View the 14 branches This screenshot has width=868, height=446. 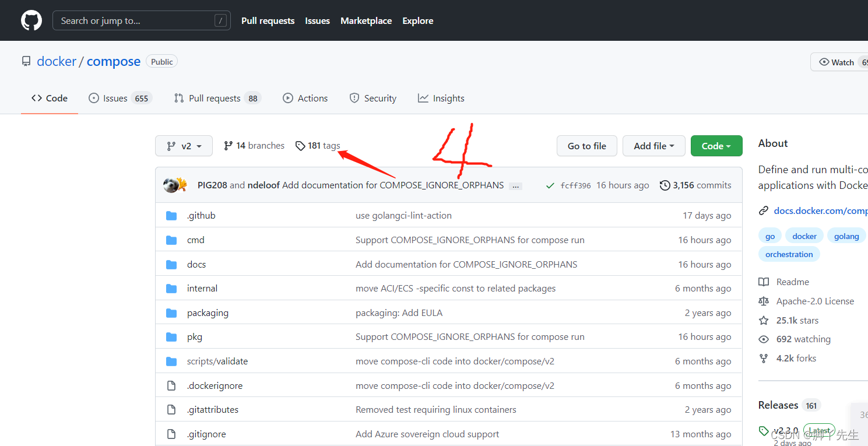coord(254,146)
